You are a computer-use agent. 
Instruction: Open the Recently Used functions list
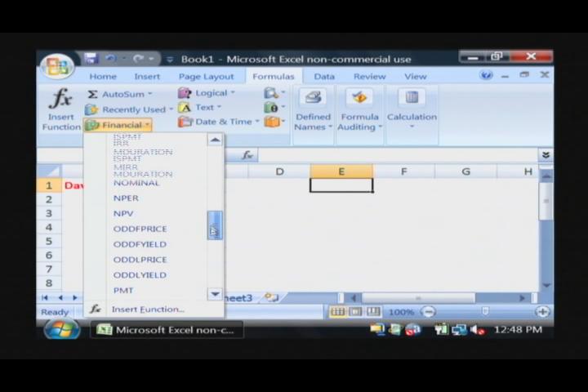129,109
